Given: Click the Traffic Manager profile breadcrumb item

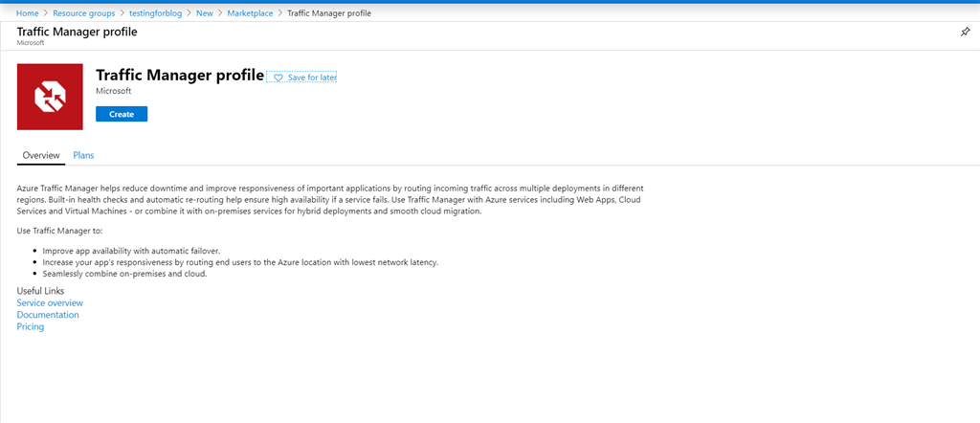Looking at the screenshot, I should [x=329, y=13].
